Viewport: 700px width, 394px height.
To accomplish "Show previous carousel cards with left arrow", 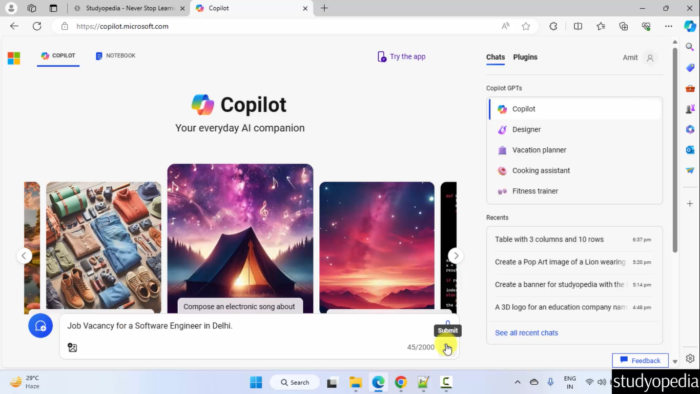I will pos(24,256).
